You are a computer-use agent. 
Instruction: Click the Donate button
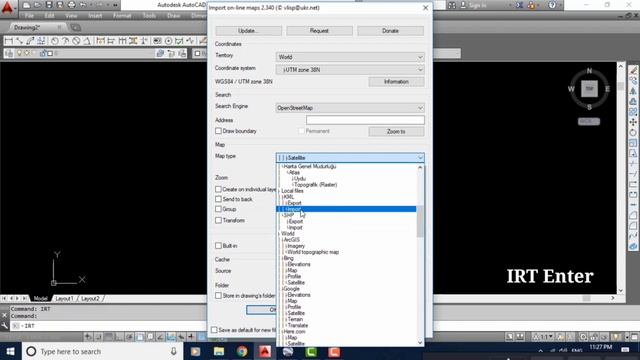(x=391, y=31)
